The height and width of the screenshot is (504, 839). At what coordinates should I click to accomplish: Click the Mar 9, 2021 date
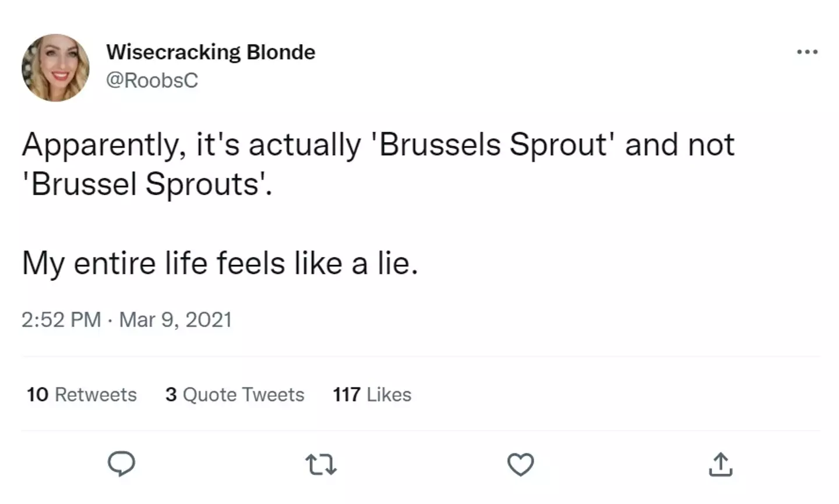[175, 319]
